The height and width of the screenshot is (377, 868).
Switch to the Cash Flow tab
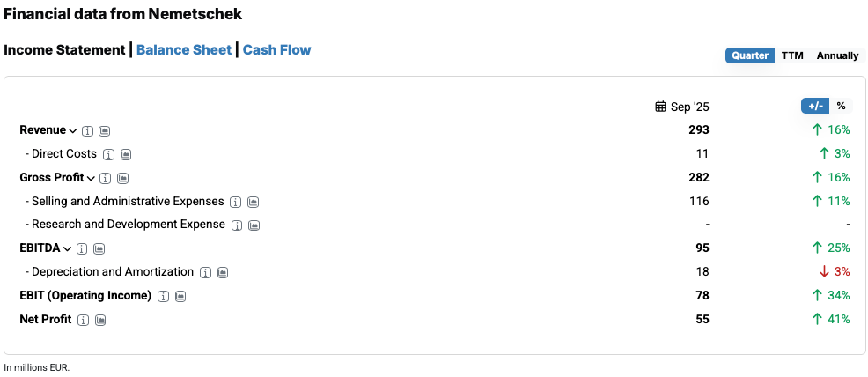(x=276, y=49)
